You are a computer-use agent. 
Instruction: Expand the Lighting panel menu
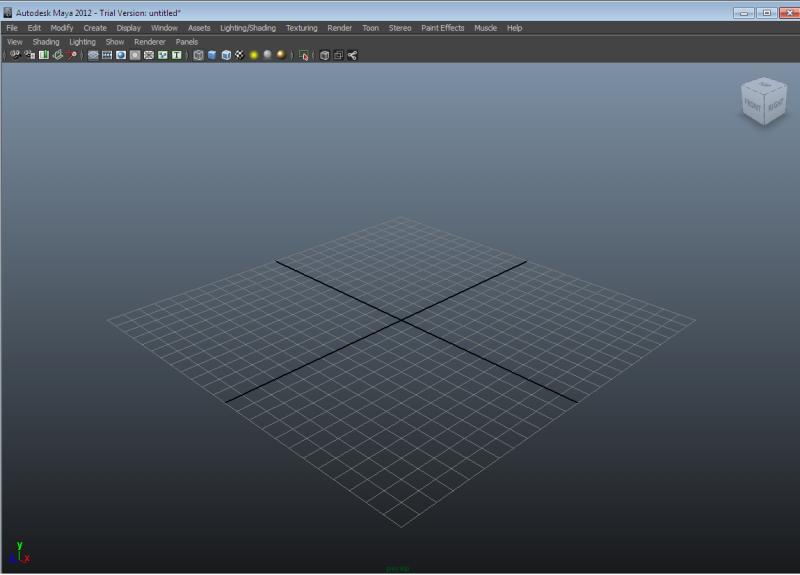coord(82,42)
